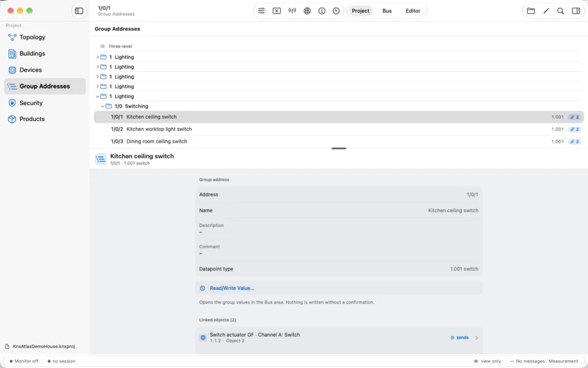Select the 1/0/3 Dining room ceiling switch row
The image size is (588, 368).
[339, 142]
